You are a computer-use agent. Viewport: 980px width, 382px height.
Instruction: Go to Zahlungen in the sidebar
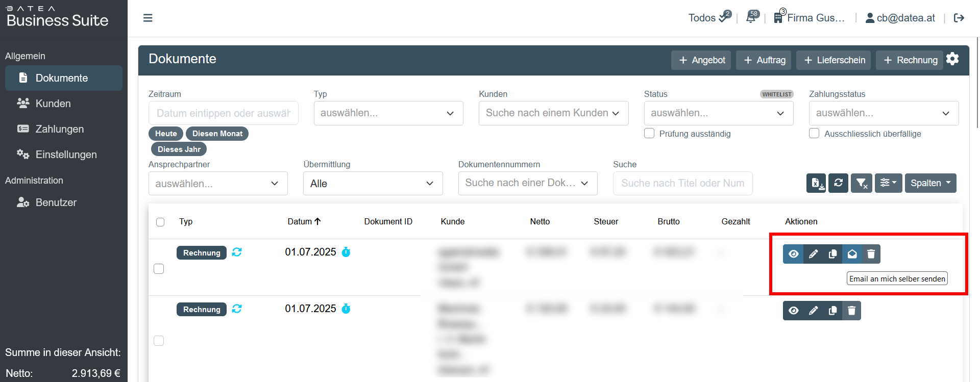tap(59, 129)
